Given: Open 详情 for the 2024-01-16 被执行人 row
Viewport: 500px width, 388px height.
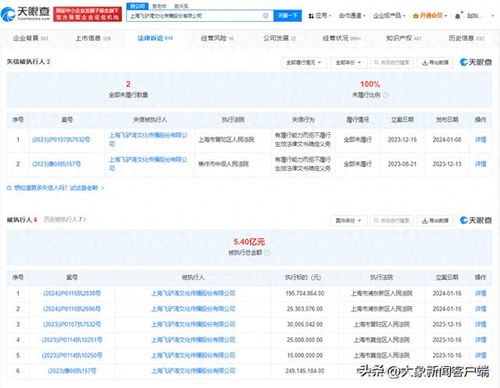Looking at the screenshot, I should (x=480, y=294).
